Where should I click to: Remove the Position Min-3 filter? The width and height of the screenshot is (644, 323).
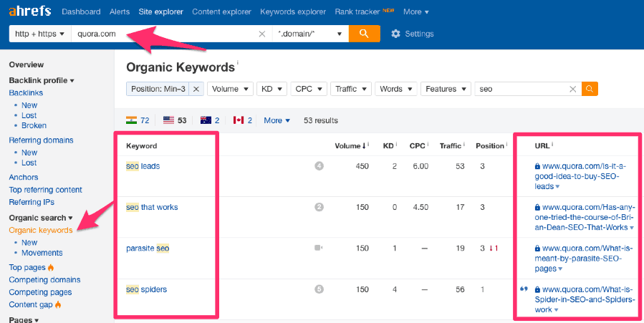tap(196, 89)
